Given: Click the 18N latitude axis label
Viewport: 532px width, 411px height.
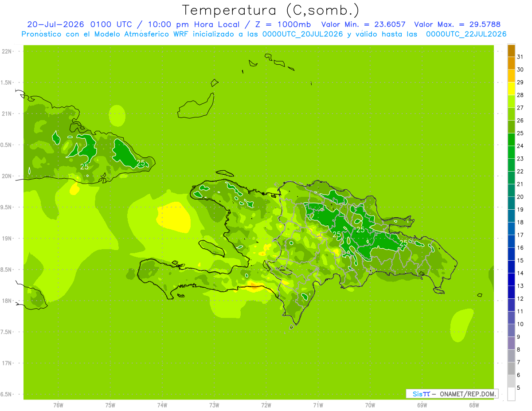Looking at the screenshot, I should tap(7, 301).
